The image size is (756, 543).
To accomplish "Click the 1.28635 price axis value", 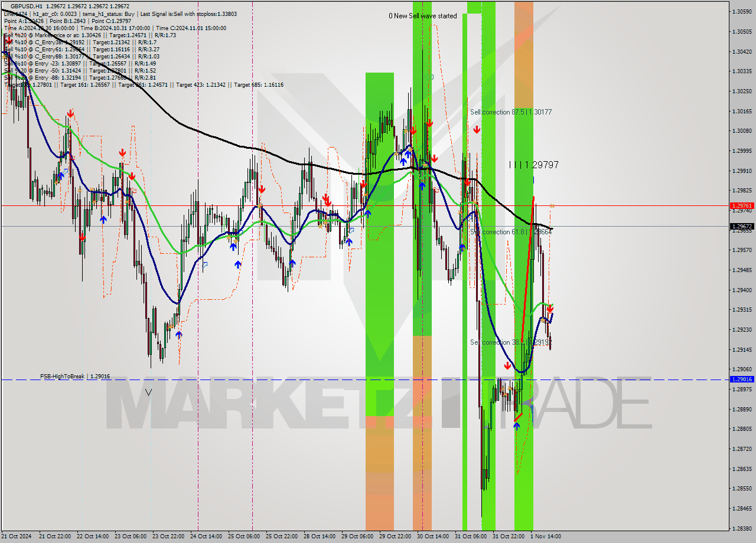I will tap(742, 469).
